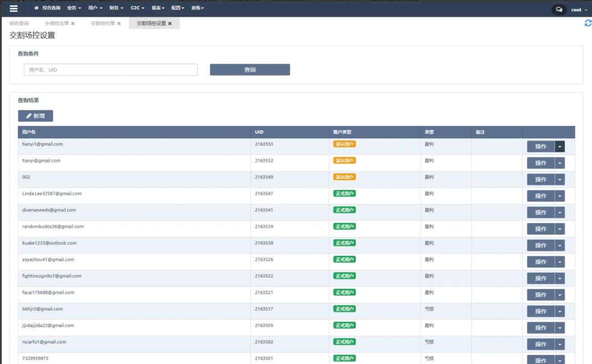This screenshot has height=364, width=592.
Task: Close the 交割合约单 tab
Action: 119,24
